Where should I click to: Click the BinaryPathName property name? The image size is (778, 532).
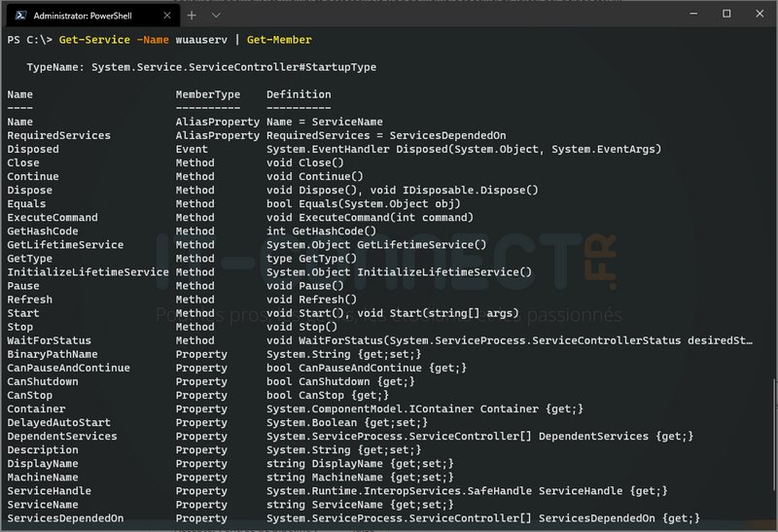53,355
